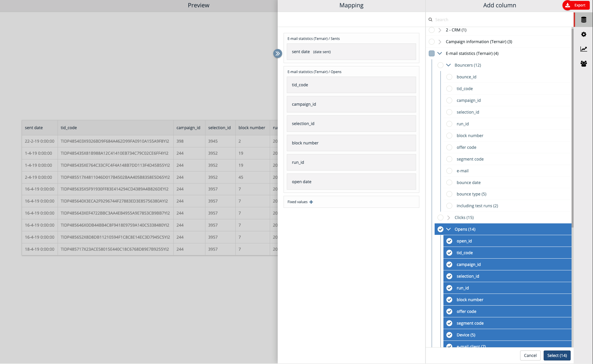Tick the Clicks (15) checkbox
593x364 pixels.
[x=440, y=218]
